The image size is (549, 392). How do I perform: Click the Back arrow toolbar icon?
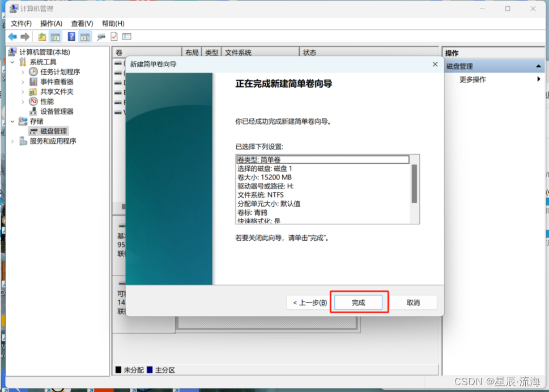12,36
